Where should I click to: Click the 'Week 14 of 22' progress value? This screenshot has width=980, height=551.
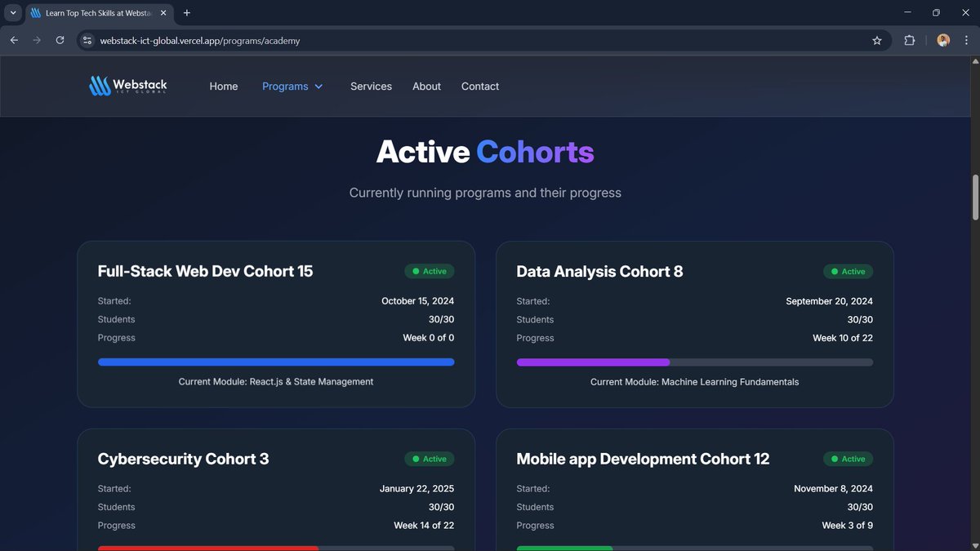coord(424,526)
